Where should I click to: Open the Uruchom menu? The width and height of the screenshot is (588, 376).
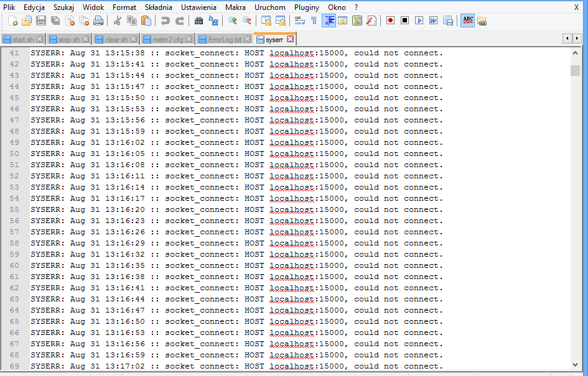coord(270,7)
